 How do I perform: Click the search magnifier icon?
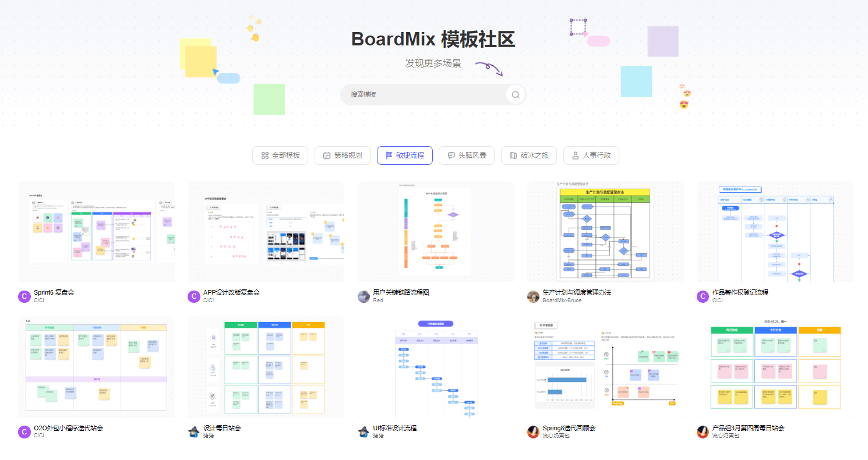tap(516, 94)
